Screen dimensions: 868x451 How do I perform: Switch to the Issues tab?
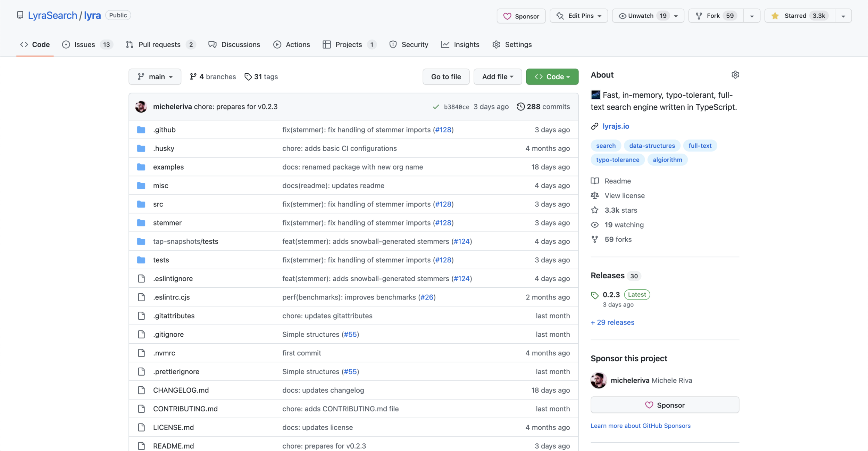point(84,44)
